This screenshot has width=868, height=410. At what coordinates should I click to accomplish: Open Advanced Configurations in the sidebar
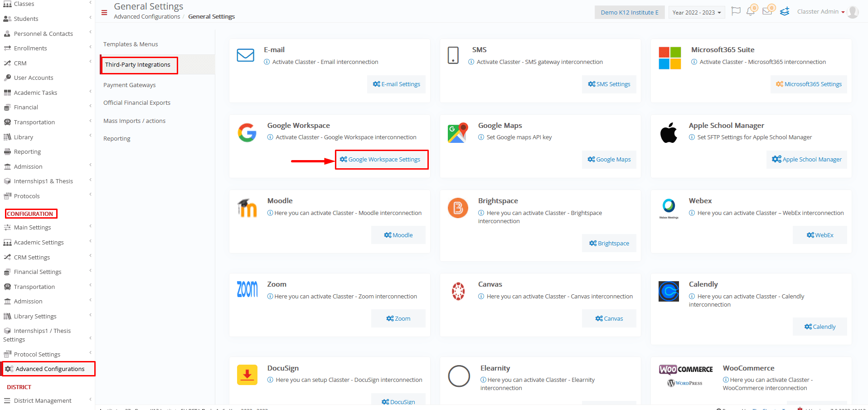(48, 369)
